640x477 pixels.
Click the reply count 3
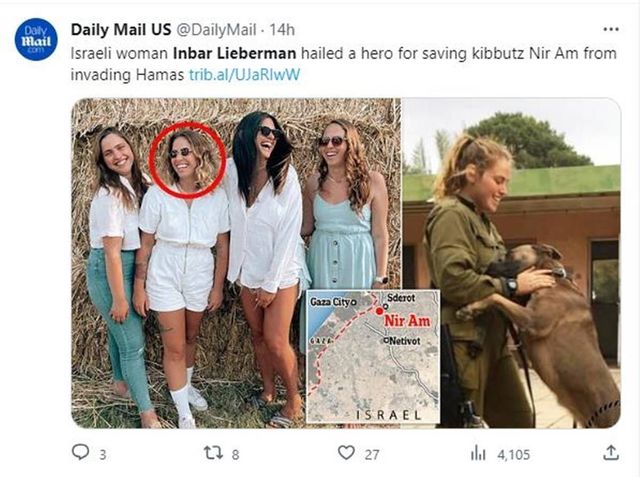103,454
